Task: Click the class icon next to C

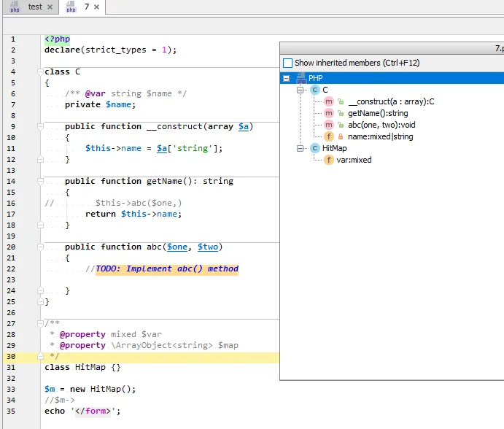Action: 314,90
